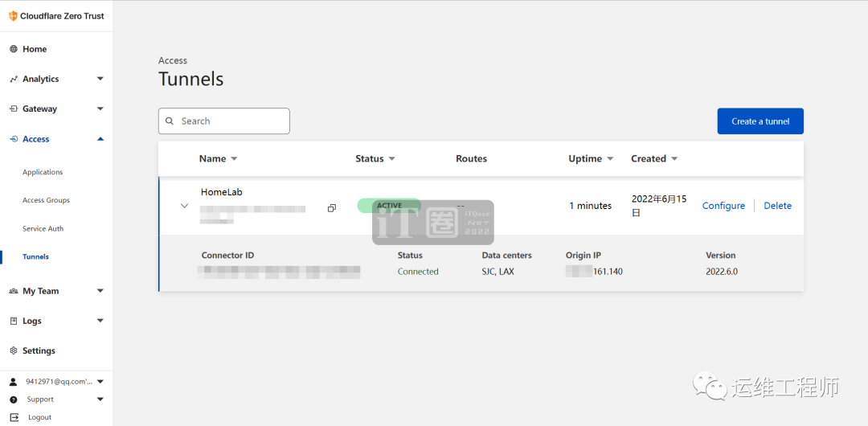Click the Connector ID label
This screenshot has height=426, width=868.
pyautogui.click(x=228, y=256)
